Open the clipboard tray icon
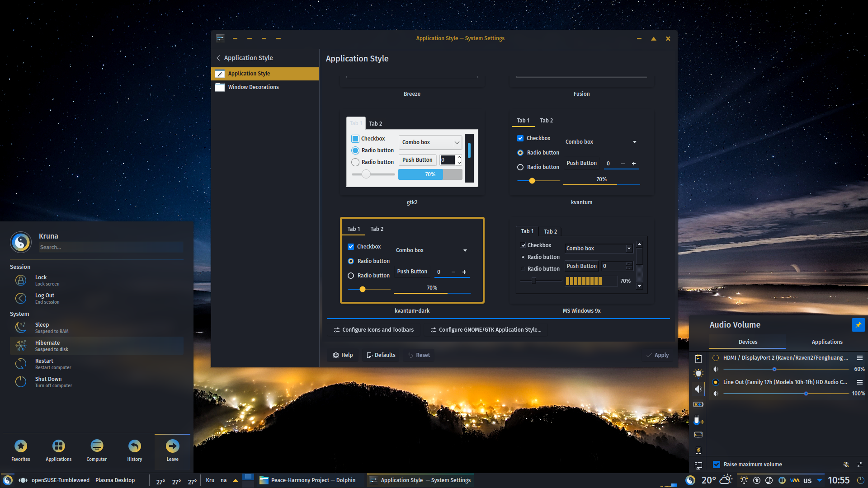 coord(698,359)
